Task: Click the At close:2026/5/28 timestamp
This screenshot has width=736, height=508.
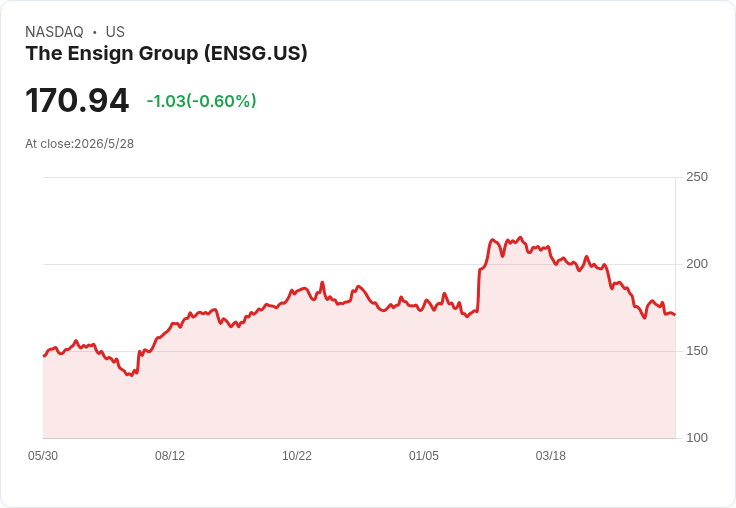Action: click(79, 144)
